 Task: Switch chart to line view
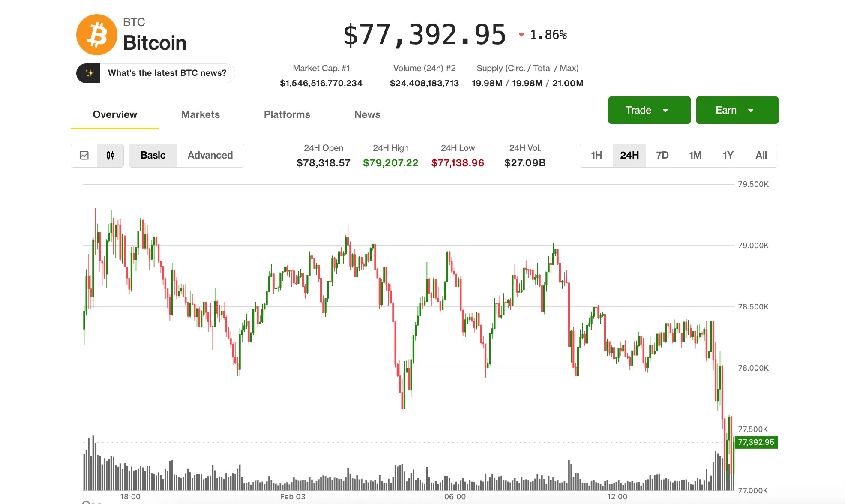point(84,156)
